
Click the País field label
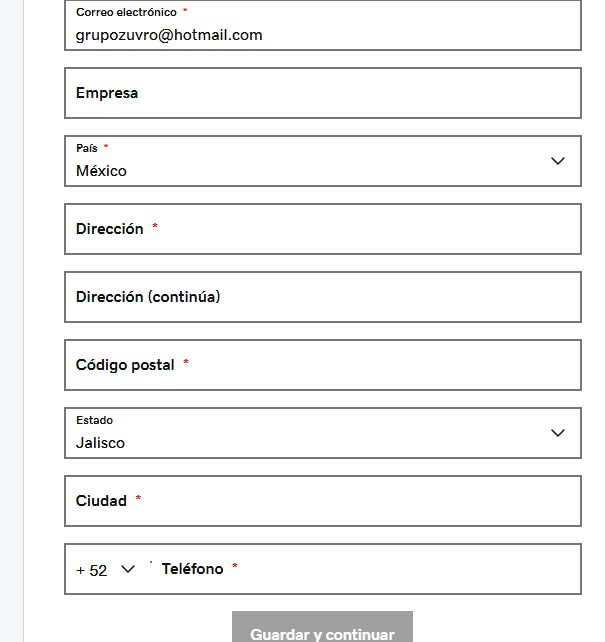87,148
